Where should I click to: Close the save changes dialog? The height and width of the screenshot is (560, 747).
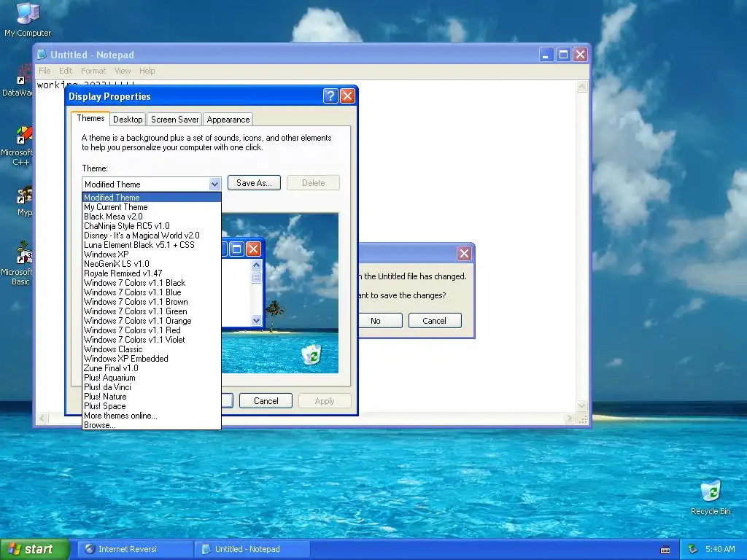click(x=464, y=253)
